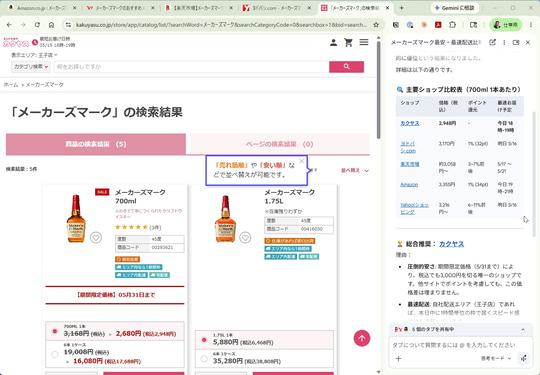540x375 pixels.
Task: Collapse the shared tabs chevron in Gemini
Action: (523, 330)
